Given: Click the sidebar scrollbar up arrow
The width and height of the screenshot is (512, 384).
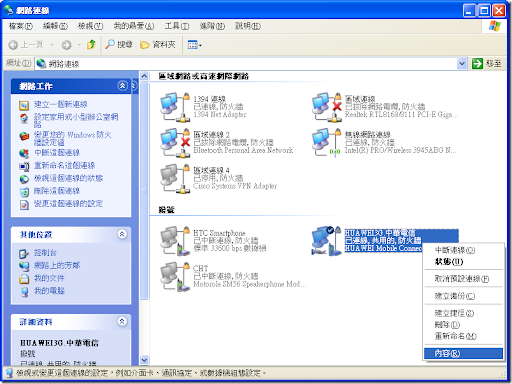Looking at the screenshot, I should (x=144, y=76).
